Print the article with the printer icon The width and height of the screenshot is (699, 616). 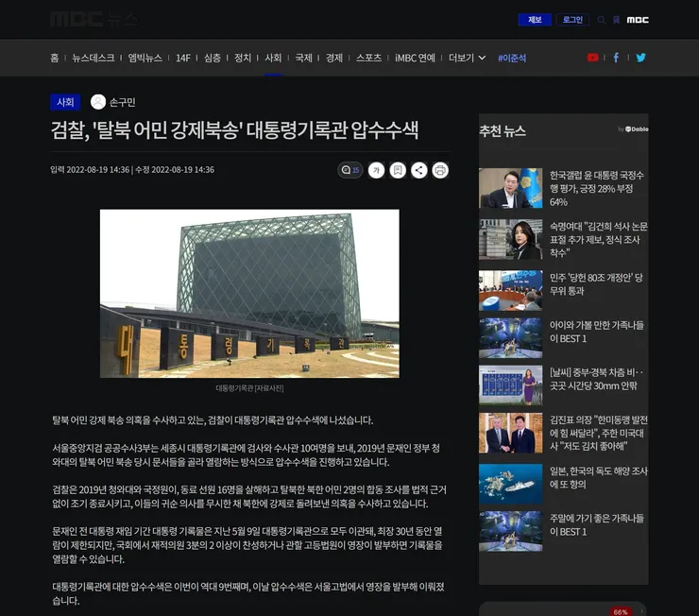point(440,170)
